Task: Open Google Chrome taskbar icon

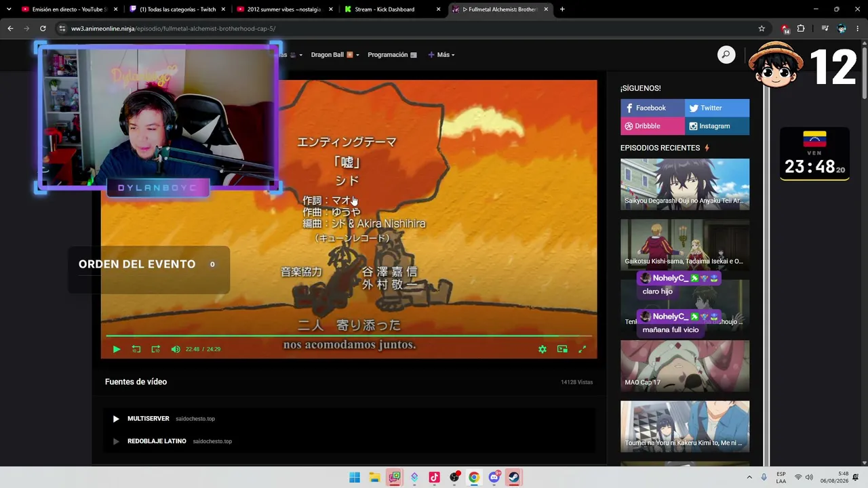Action: click(x=474, y=478)
